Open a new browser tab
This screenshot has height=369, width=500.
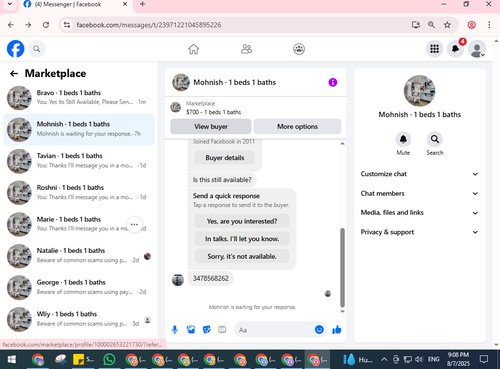coord(142,4)
